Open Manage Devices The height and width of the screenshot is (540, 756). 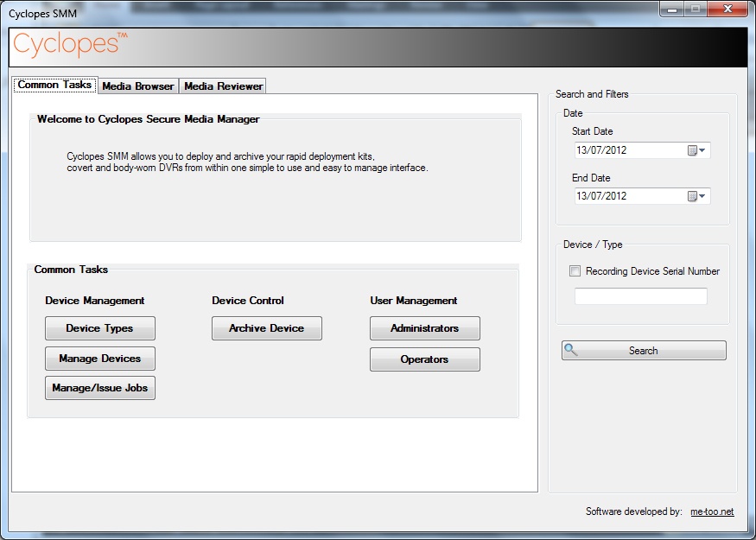coord(100,359)
